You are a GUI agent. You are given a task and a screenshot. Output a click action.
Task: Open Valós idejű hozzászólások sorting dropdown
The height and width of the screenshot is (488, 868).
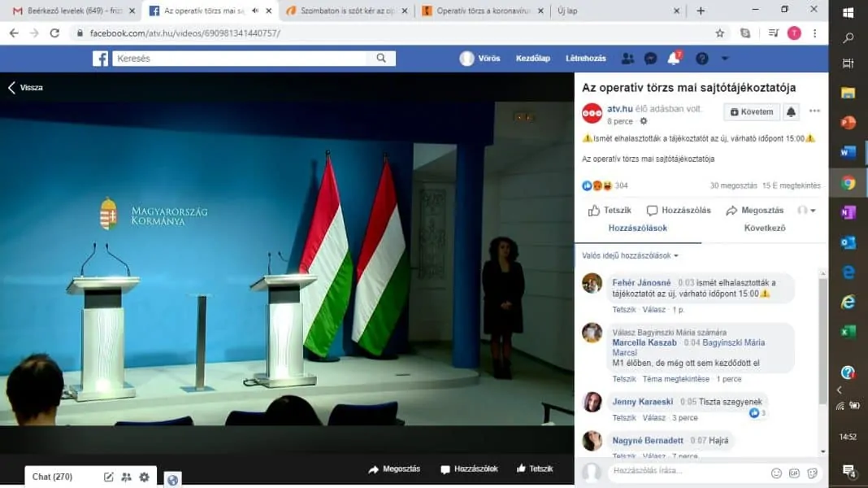pos(630,255)
